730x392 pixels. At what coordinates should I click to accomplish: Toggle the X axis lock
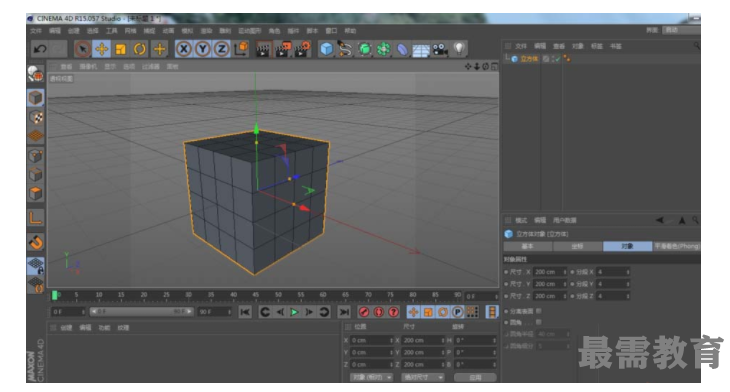coord(184,49)
